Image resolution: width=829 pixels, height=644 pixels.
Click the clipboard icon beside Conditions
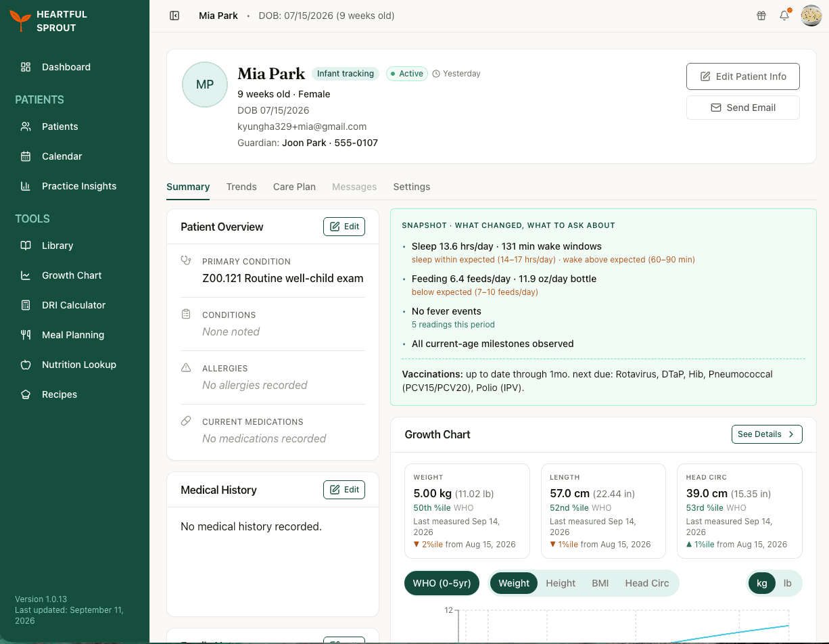[x=186, y=315]
